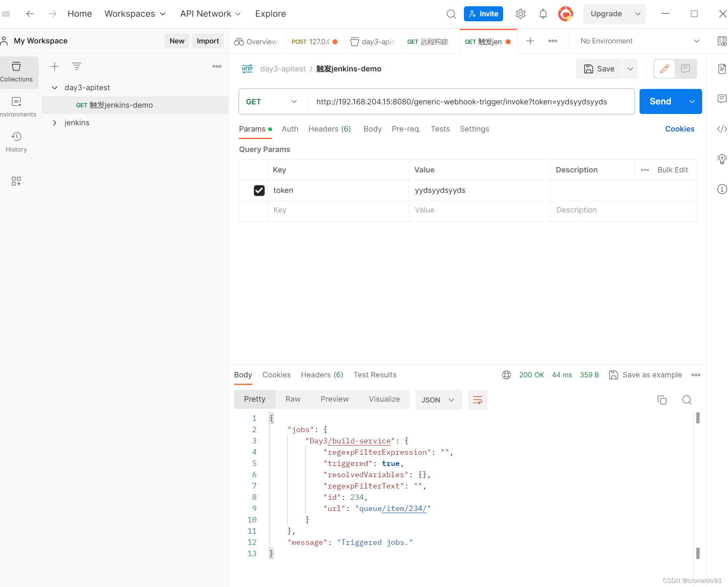
Task: Click the empty Key parameter field
Action: pos(338,210)
